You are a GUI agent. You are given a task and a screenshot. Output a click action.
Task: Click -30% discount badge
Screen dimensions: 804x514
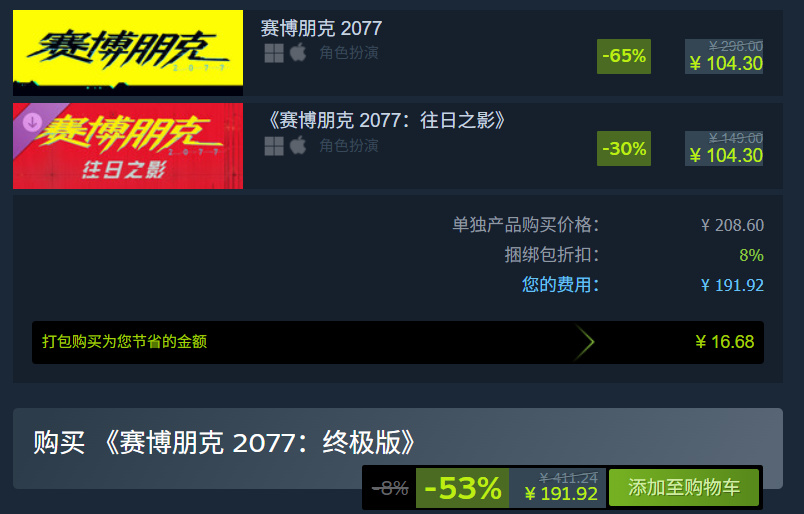pyautogui.click(x=624, y=149)
